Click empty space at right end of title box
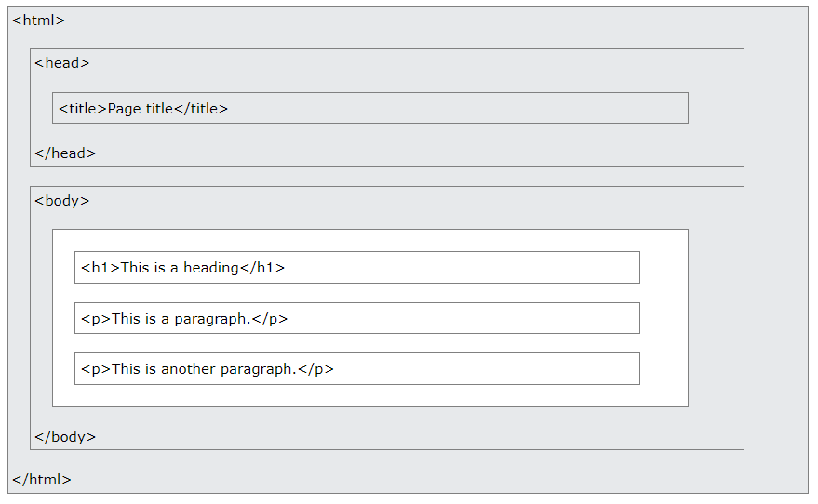The height and width of the screenshot is (504, 818). coord(558,109)
